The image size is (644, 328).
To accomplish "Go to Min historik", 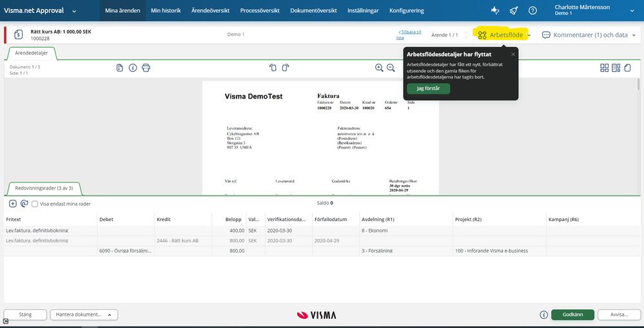I will pyautogui.click(x=166, y=11).
